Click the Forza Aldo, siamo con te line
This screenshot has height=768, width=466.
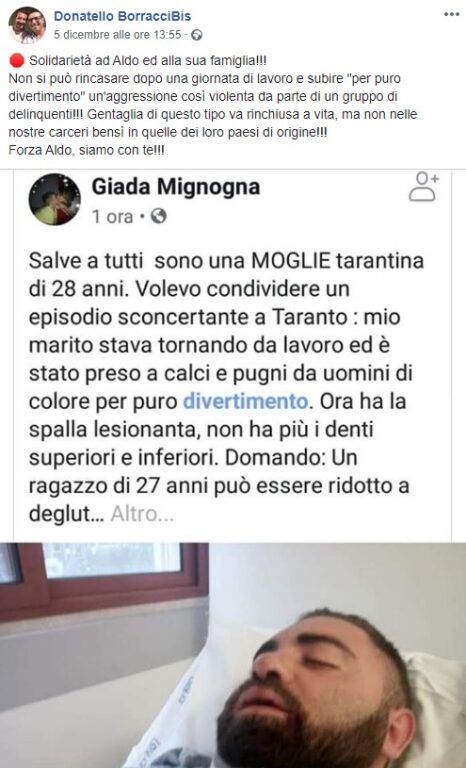point(87,150)
